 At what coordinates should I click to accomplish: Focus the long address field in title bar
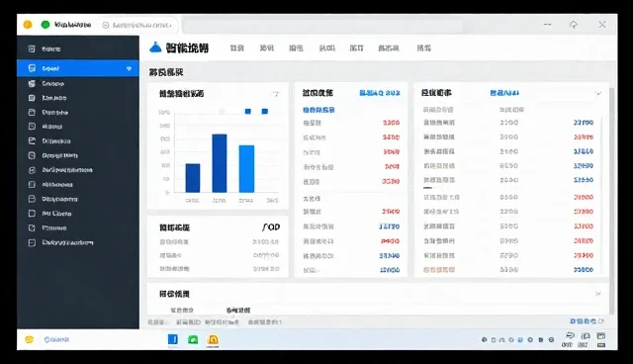322,26
